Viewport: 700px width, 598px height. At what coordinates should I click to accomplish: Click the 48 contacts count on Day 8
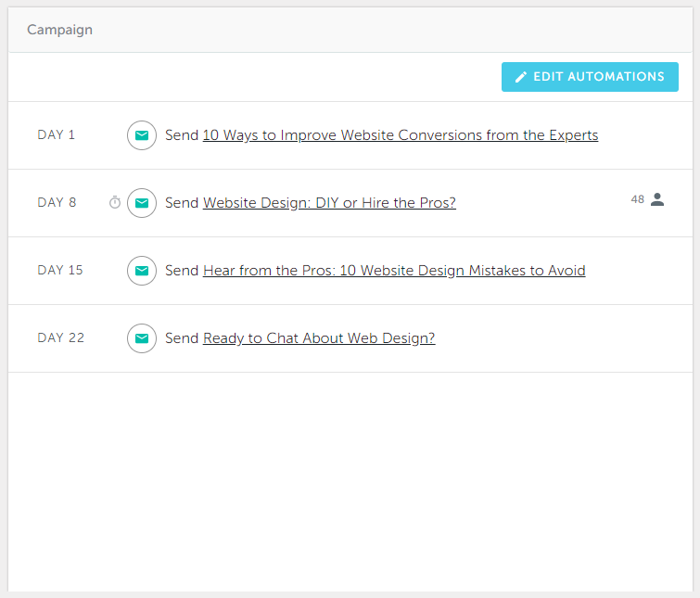pos(638,199)
